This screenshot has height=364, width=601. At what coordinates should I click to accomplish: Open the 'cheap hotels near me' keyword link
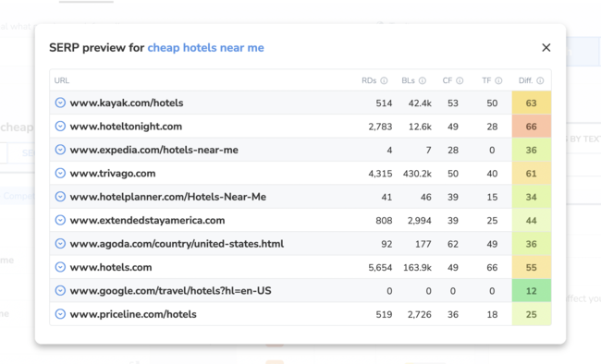pyautogui.click(x=206, y=48)
